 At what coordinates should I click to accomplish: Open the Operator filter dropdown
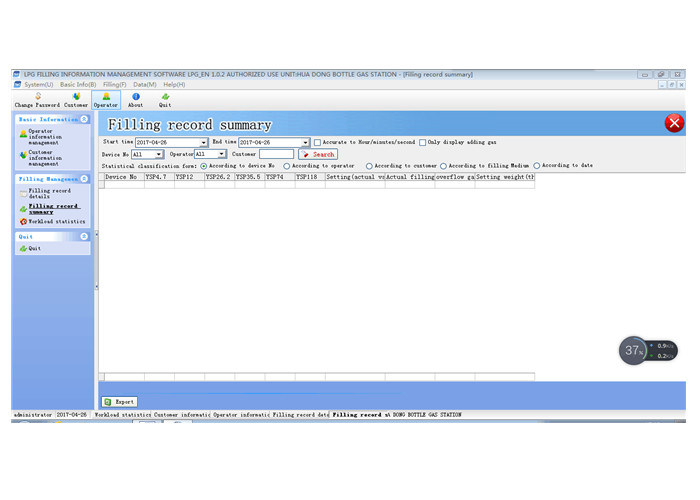click(223, 154)
